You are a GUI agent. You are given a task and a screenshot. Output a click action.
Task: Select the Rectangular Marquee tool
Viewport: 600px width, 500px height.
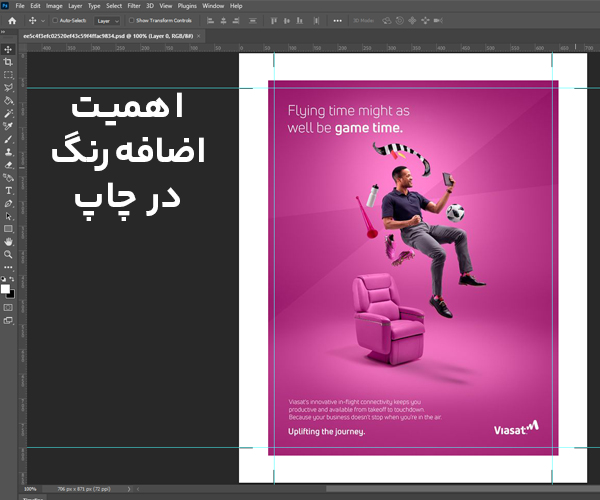tap(8, 75)
